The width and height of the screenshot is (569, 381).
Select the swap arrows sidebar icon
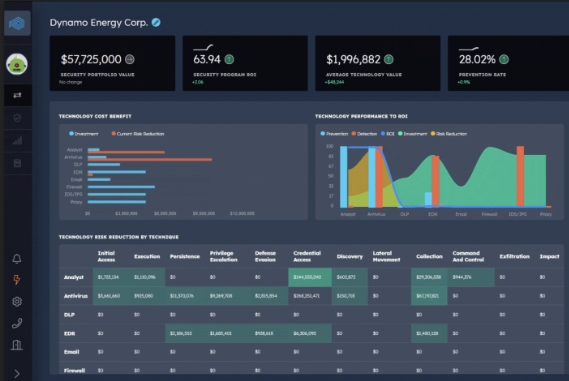point(17,95)
